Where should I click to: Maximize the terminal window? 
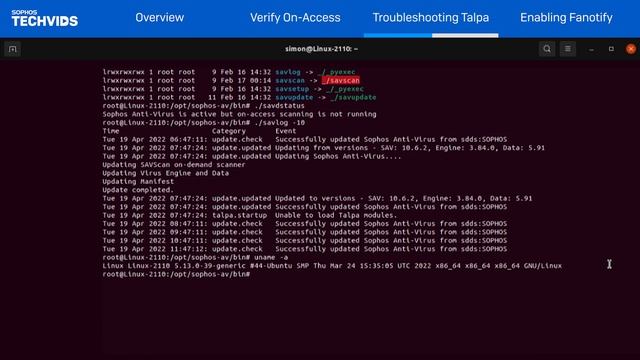611,49
